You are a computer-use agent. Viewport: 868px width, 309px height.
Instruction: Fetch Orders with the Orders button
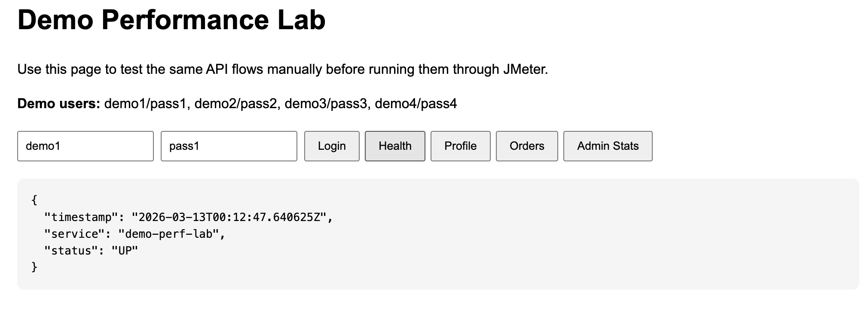(x=526, y=146)
